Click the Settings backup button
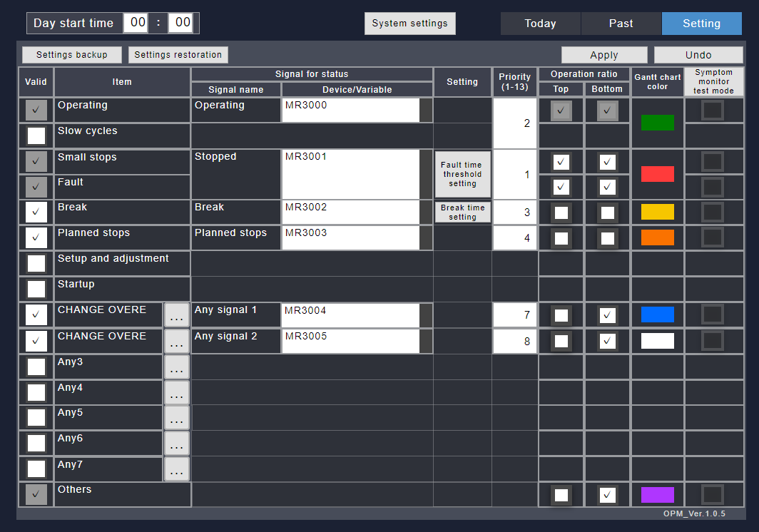This screenshot has width=759, height=532. pos(71,55)
